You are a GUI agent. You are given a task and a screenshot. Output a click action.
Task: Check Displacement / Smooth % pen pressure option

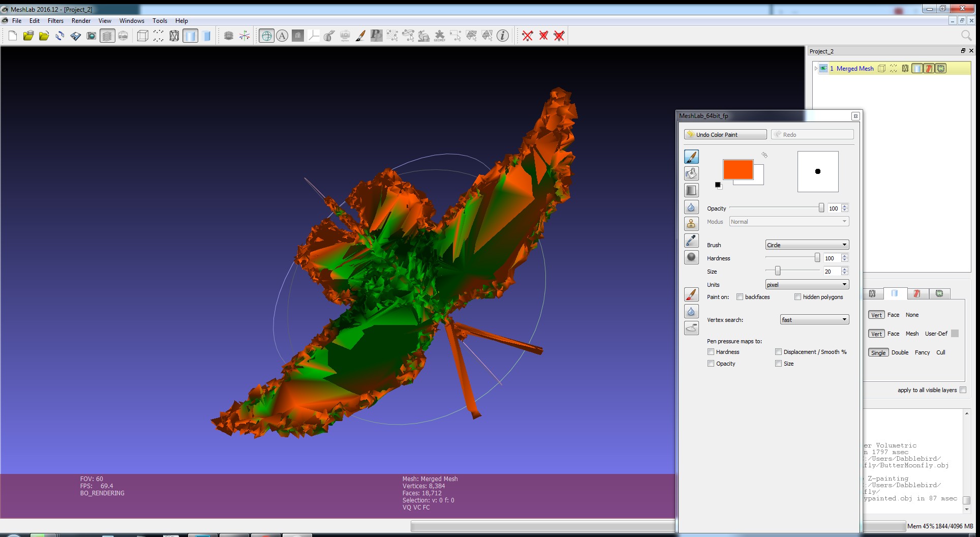(x=779, y=352)
